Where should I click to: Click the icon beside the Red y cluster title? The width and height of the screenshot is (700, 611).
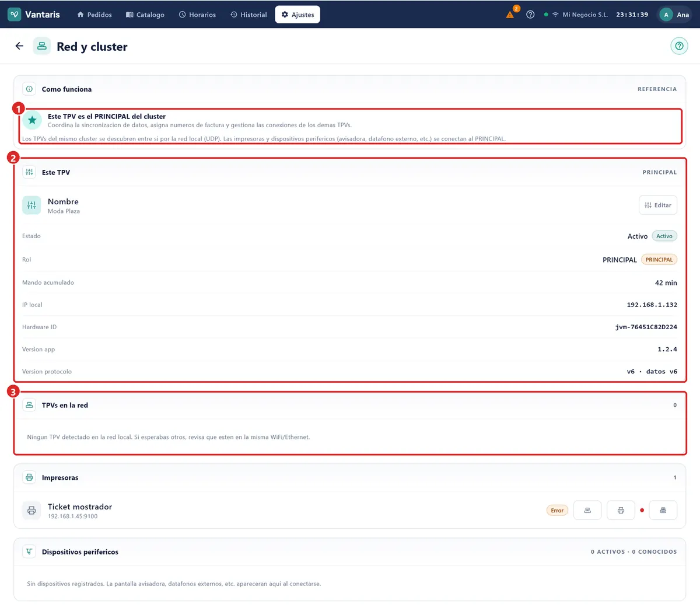point(42,46)
